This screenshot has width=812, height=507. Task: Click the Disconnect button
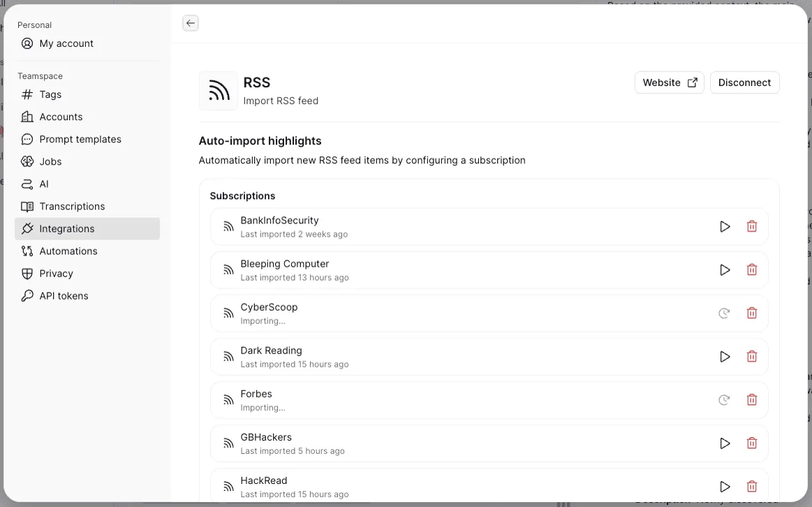744,82
